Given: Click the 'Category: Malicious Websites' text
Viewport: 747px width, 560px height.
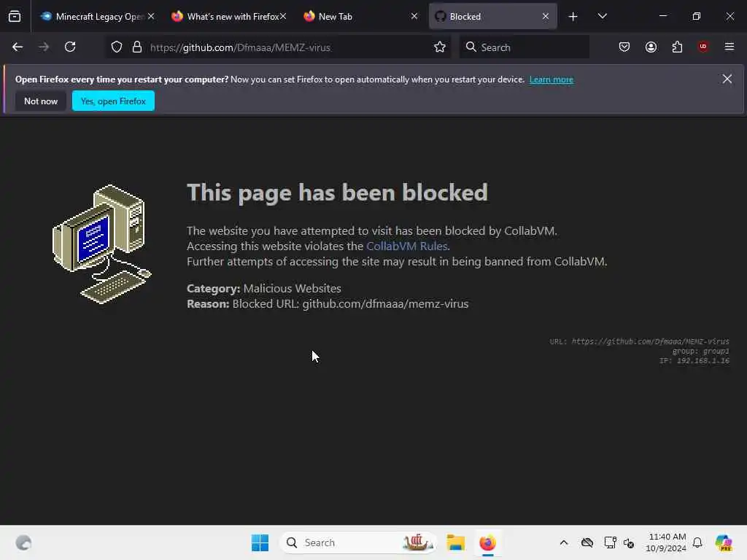Looking at the screenshot, I should pyautogui.click(x=264, y=289).
